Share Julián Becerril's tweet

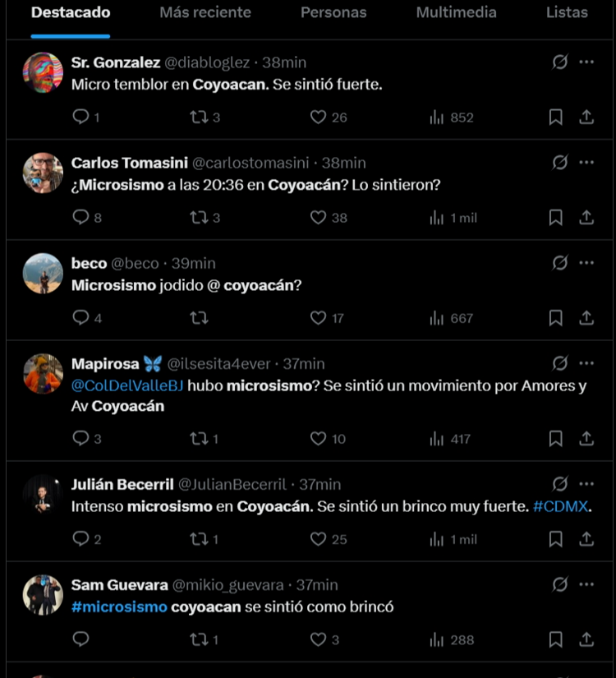pyautogui.click(x=586, y=539)
